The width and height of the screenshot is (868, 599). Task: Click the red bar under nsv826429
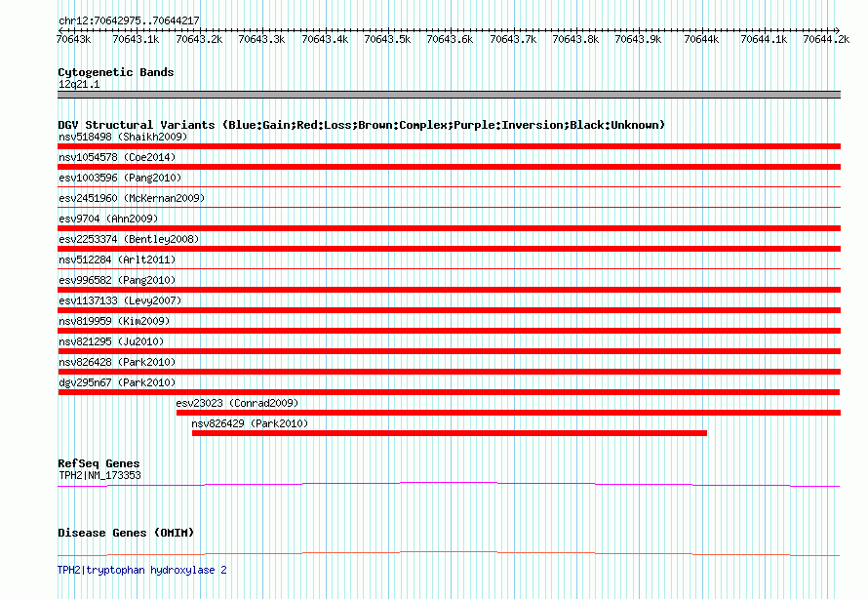click(x=450, y=433)
